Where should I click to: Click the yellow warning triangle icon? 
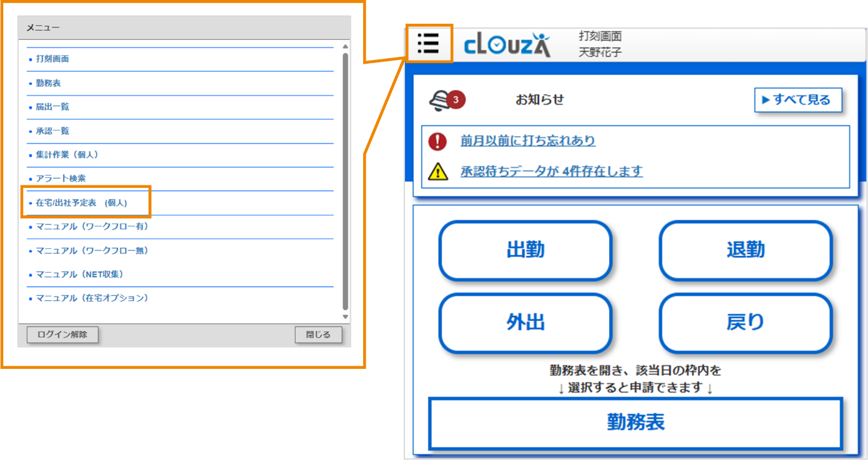point(439,172)
